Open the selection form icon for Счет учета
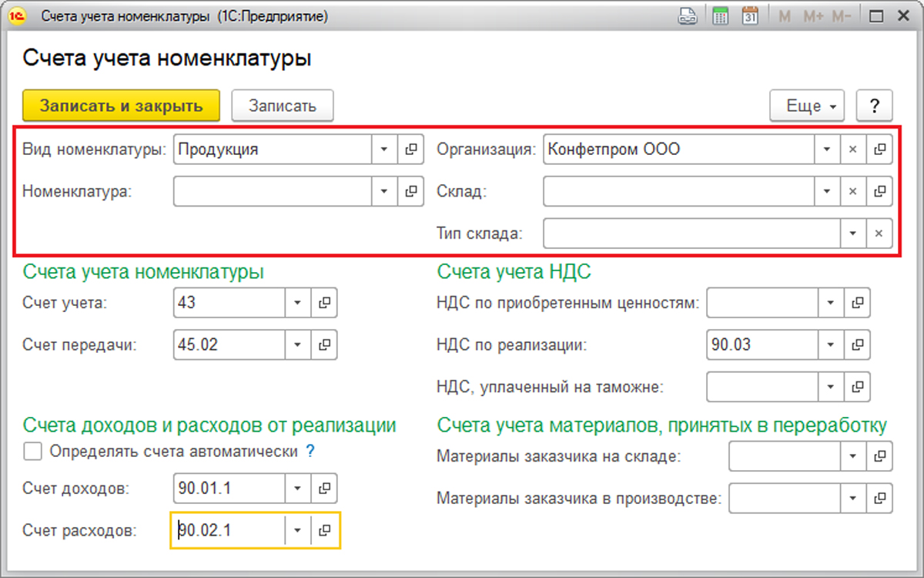This screenshot has width=924, height=578. 323,303
